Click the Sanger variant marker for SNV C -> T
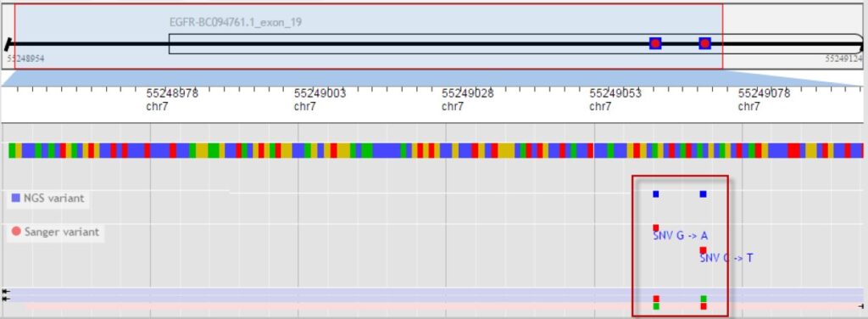The height and width of the screenshot is (319, 868). click(703, 250)
